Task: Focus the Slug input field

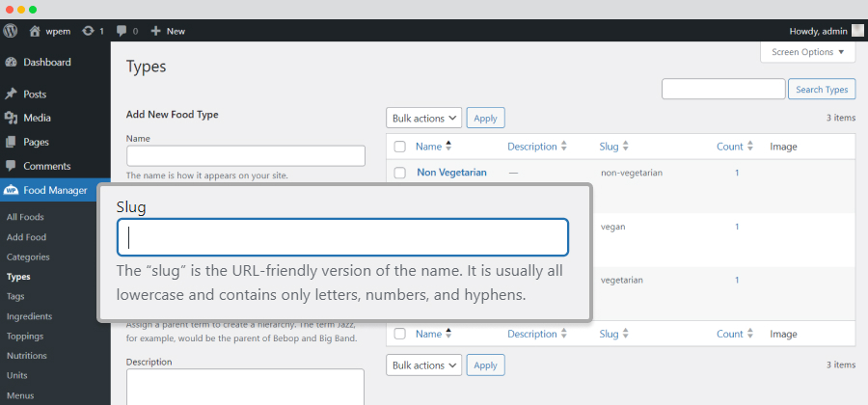Action: [x=342, y=237]
